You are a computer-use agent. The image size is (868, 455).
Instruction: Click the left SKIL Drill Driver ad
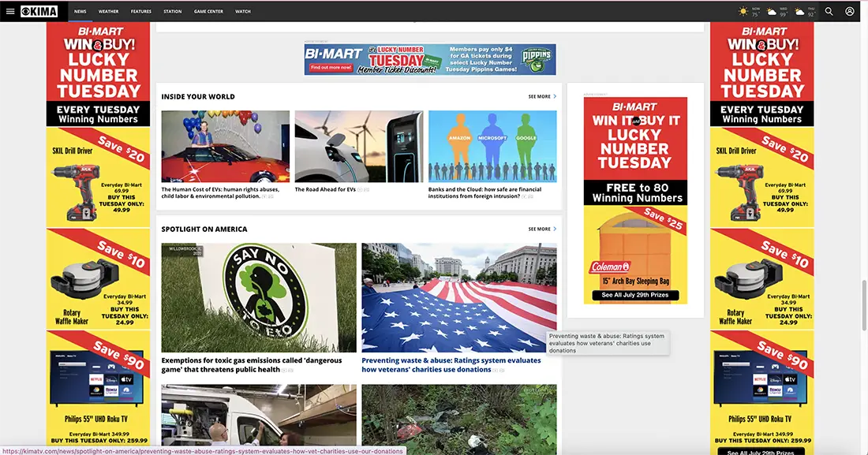pos(98,177)
